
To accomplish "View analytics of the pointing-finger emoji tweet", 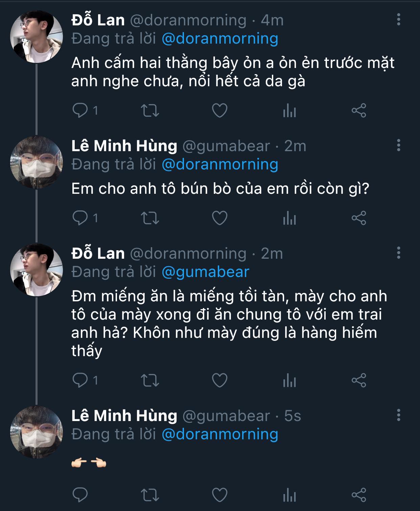I will click(289, 495).
